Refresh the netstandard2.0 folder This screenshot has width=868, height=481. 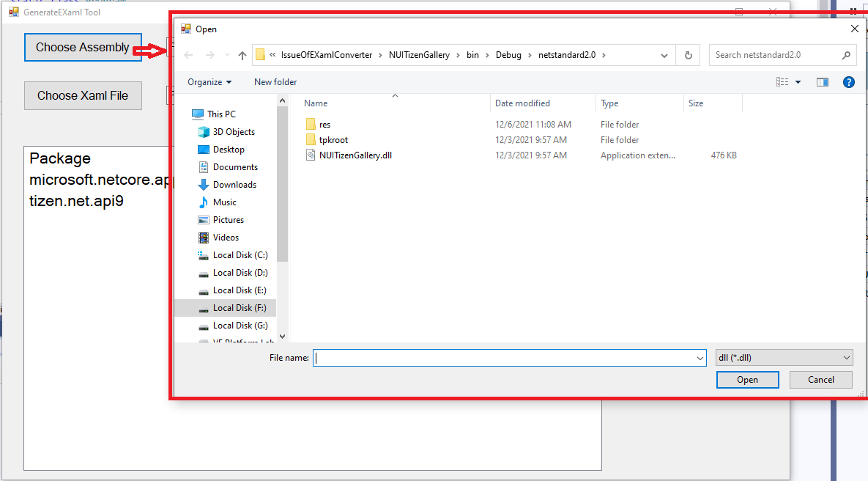[x=688, y=55]
